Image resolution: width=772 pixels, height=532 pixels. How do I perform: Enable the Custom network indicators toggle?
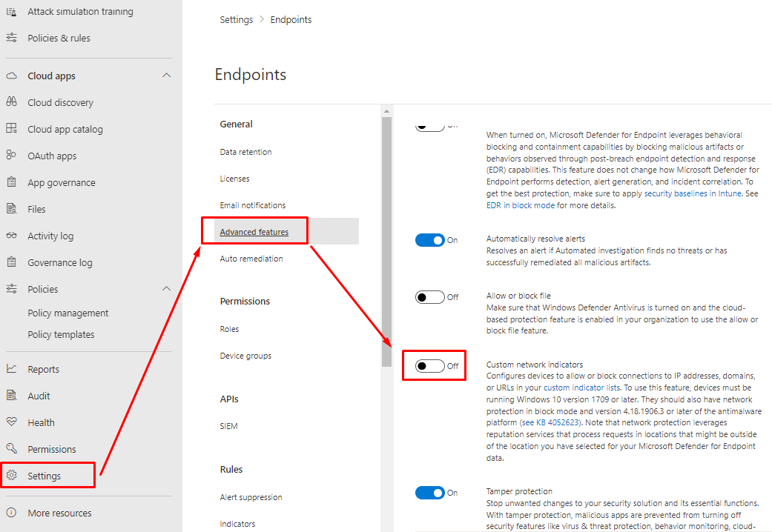[x=430, y=365]
